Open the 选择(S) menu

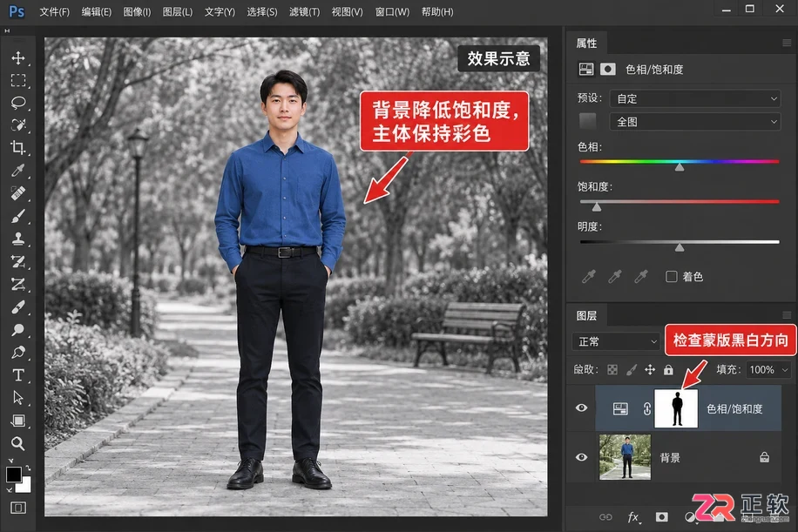pyautogui.click(x=262, y=11)
